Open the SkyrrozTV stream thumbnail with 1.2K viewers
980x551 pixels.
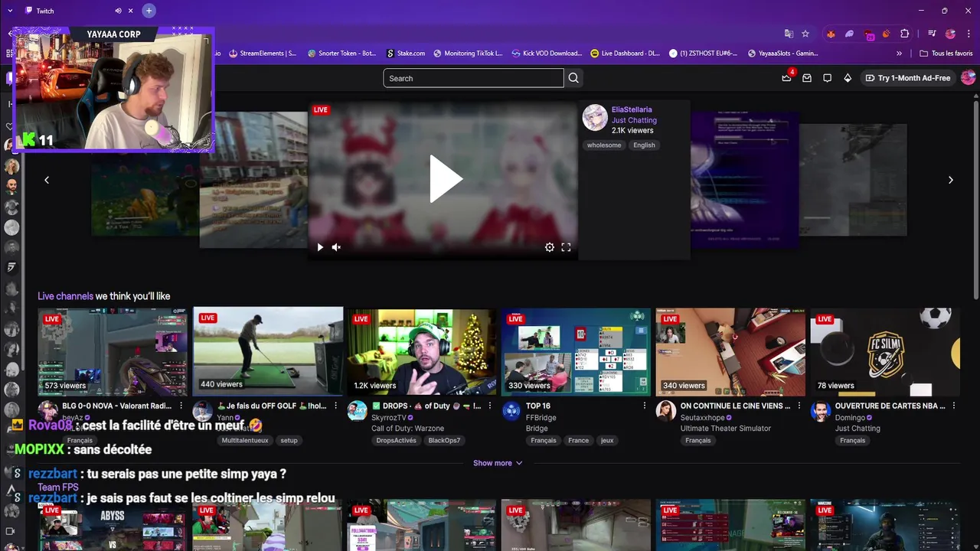pyautogui.click(x=422, y=351)
